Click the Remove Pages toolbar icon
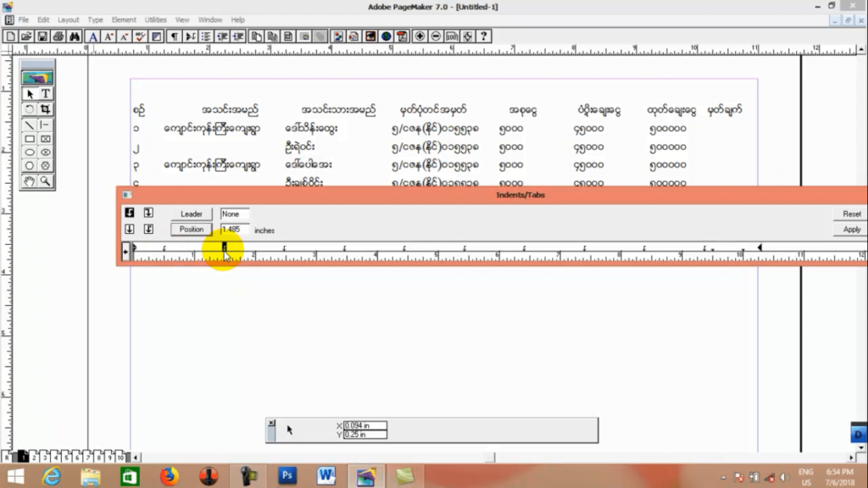The image size is (868, 488). pos(272,36)
